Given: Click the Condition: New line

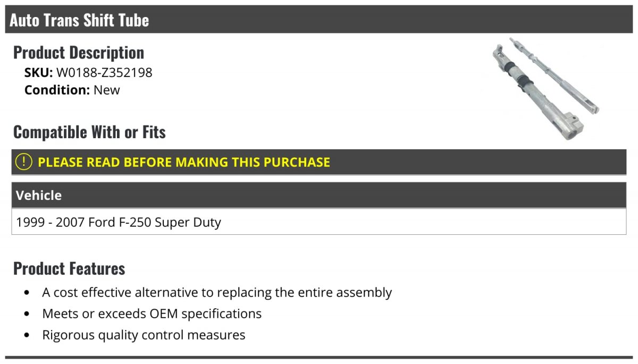Looking at the screenshot, I should click(72, 90).
